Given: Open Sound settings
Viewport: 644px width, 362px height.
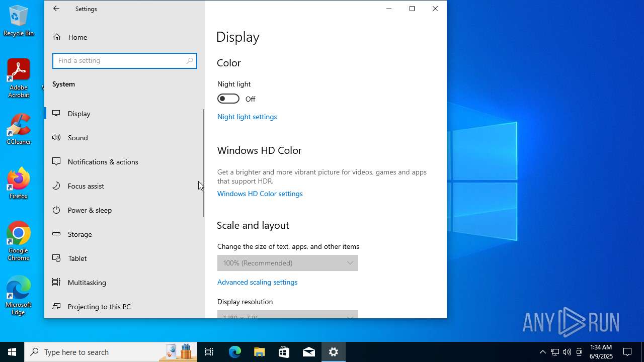Looking at the screenshot, I should [x=124, y=138].
